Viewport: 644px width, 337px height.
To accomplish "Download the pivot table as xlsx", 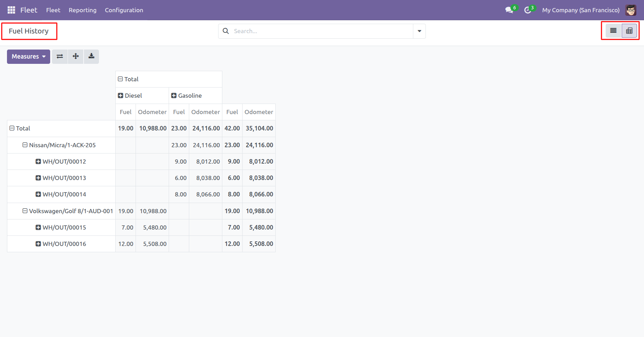I will tap(91, 57).
